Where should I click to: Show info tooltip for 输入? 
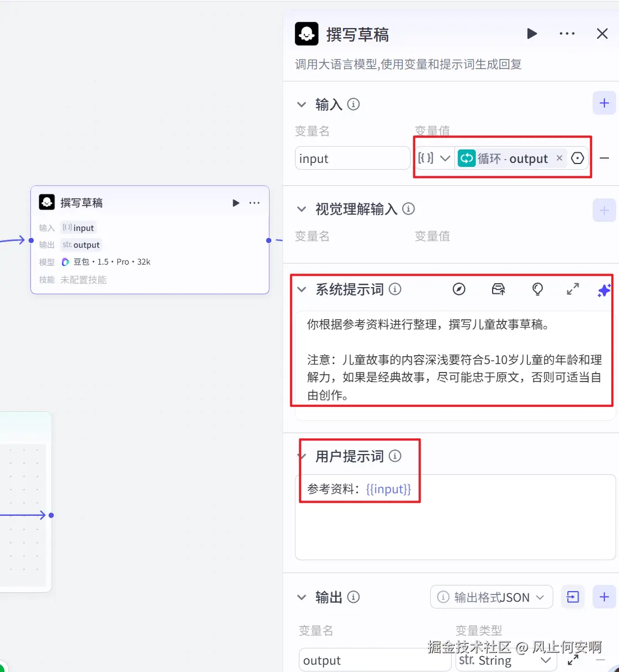(353, 104)
